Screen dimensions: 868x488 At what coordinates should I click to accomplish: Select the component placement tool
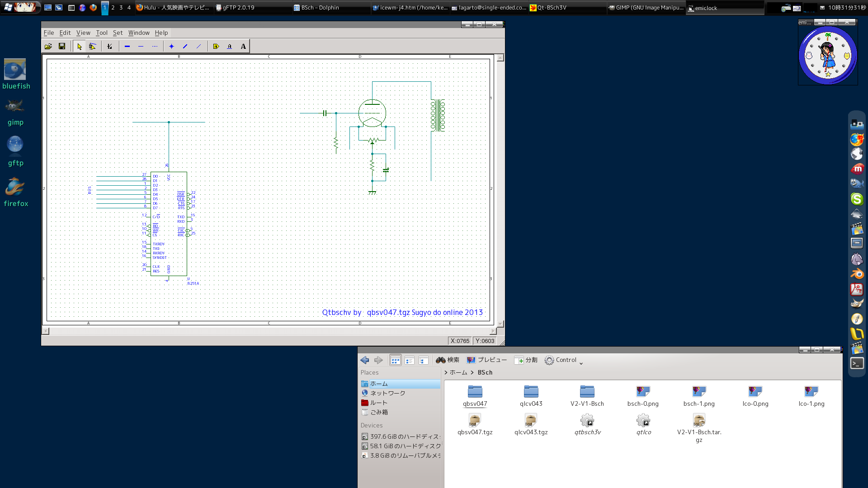109,46
